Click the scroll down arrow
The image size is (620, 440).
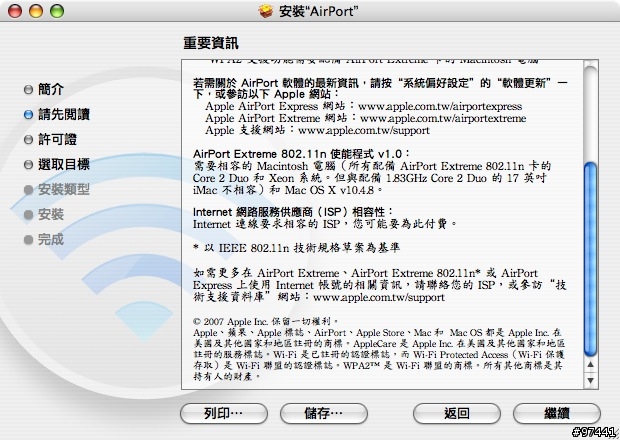(591, 380)
